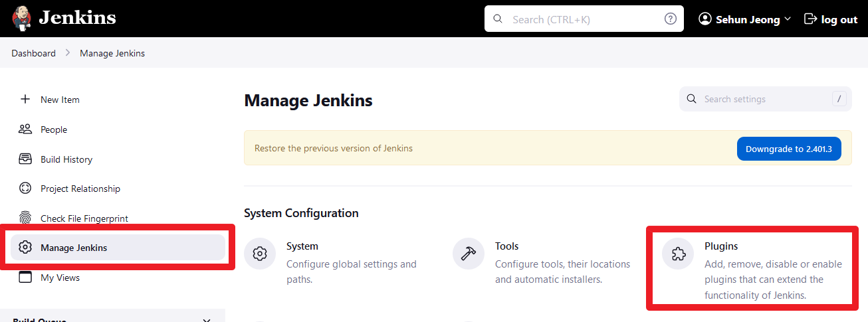868x322 pixels.
Task: Click the Manage Jenkins page heading
Action: pyautogui.click(x=308, y=100)
